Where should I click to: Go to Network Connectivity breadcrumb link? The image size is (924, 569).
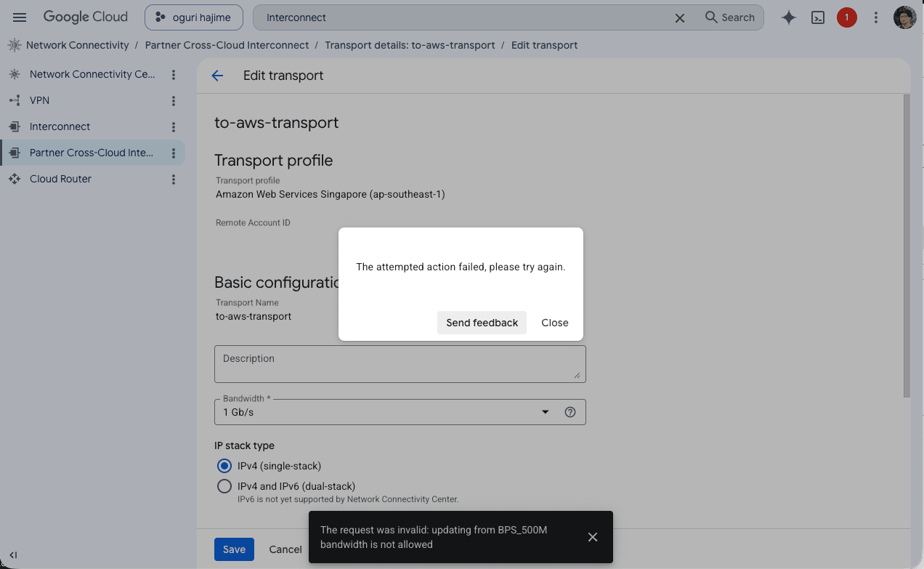pyautogui.click(x=78, y=45)
